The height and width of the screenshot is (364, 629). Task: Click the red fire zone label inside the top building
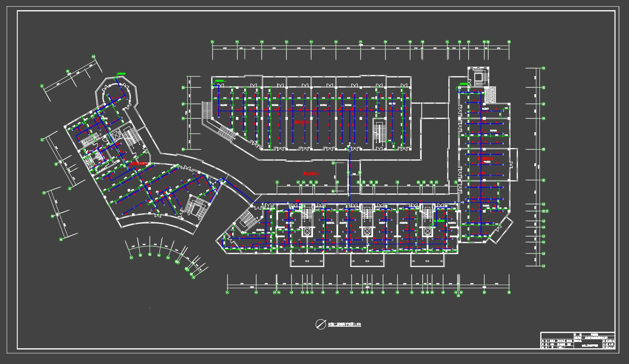click(302, 122)
